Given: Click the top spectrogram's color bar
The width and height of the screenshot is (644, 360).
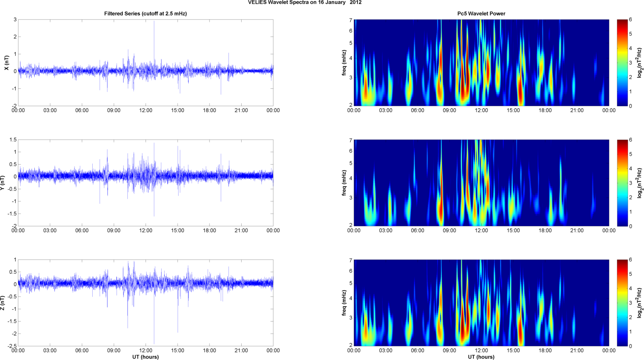Looking at the screenshot, I should [x=622, y=63].
